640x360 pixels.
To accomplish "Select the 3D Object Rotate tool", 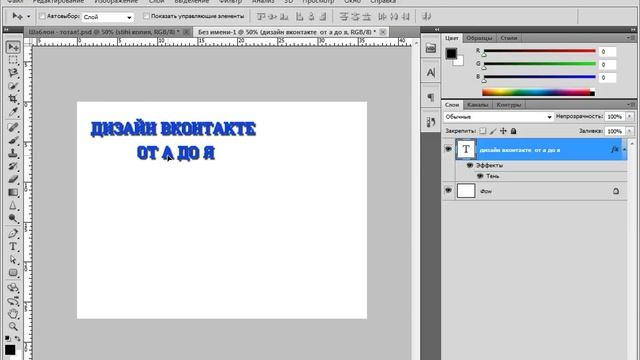I will tap(13, 288).
